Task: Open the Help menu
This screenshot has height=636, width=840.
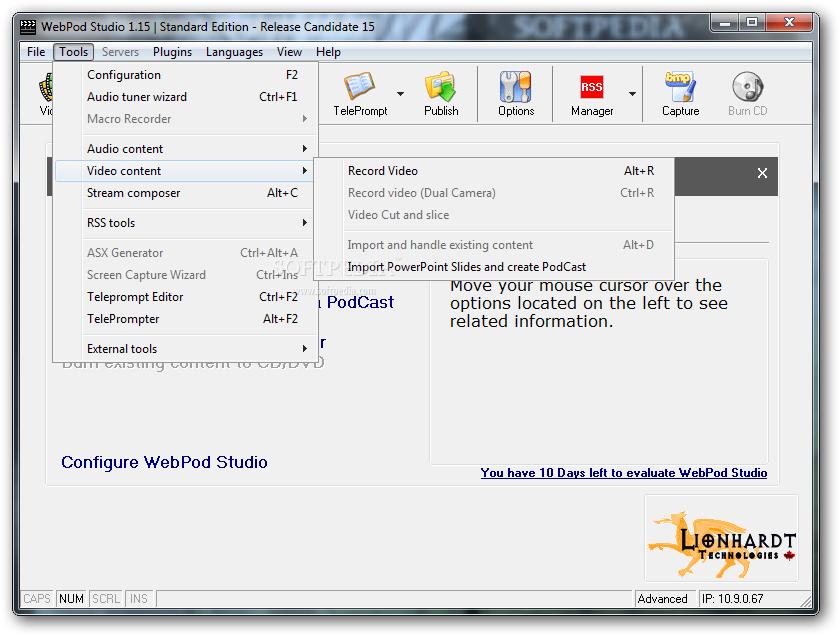Action: (x=328, y=52)
